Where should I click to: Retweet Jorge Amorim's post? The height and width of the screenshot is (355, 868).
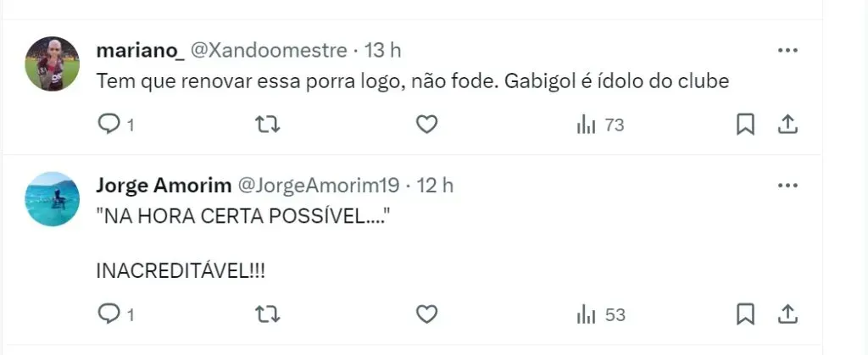point(268,315)
